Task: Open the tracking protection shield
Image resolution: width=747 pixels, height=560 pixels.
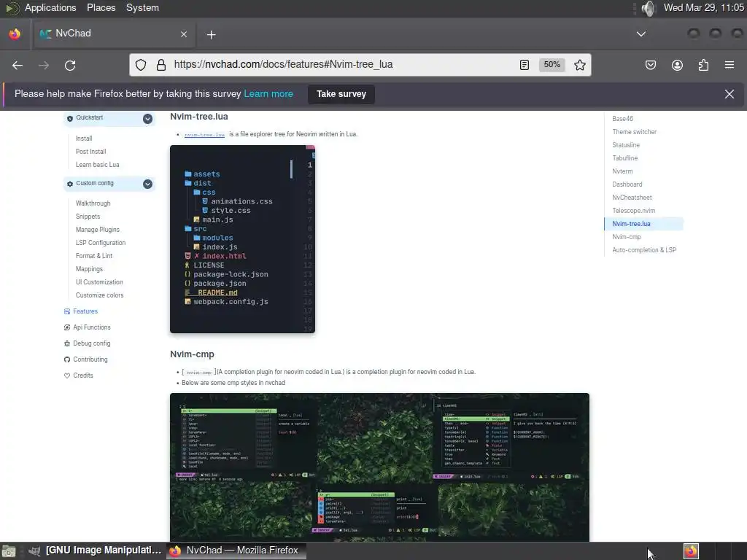Action: point(141,65)
